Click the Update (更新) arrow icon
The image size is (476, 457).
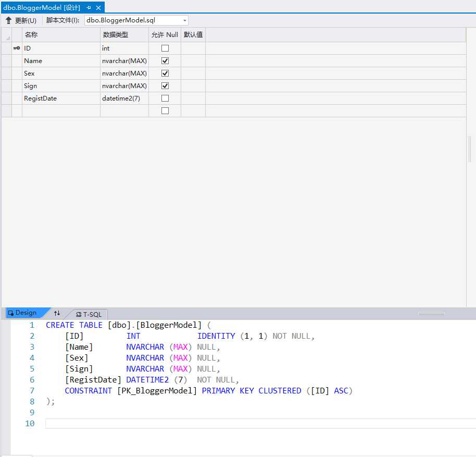(8, 20)
